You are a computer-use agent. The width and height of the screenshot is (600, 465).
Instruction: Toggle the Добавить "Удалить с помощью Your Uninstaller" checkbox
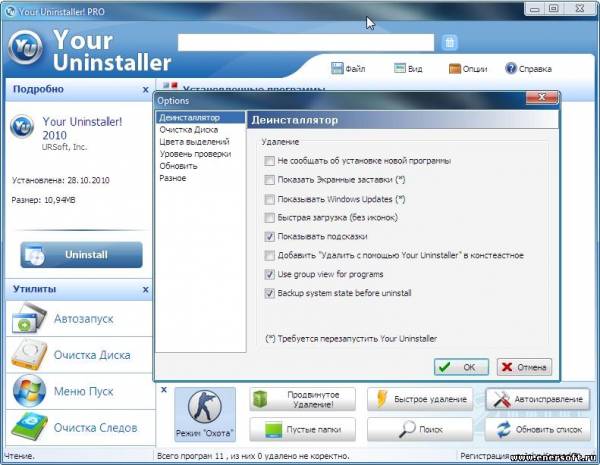[x=269, y=255]
